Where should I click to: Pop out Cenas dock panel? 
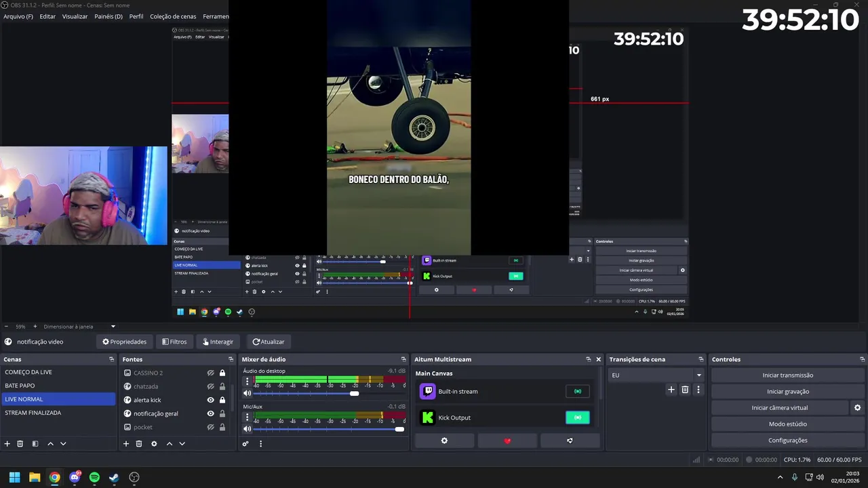click(x=111, y=359)
